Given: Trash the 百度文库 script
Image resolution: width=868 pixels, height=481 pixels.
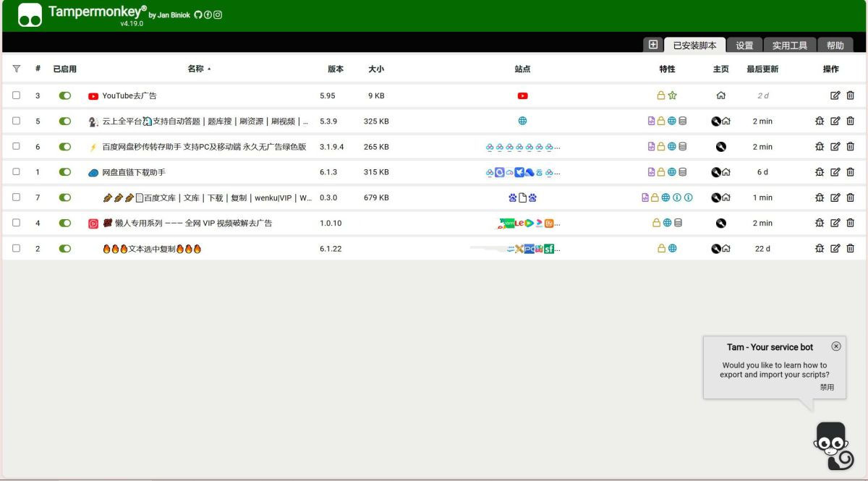Looking at the screenshot, I should tap(851, 197).
